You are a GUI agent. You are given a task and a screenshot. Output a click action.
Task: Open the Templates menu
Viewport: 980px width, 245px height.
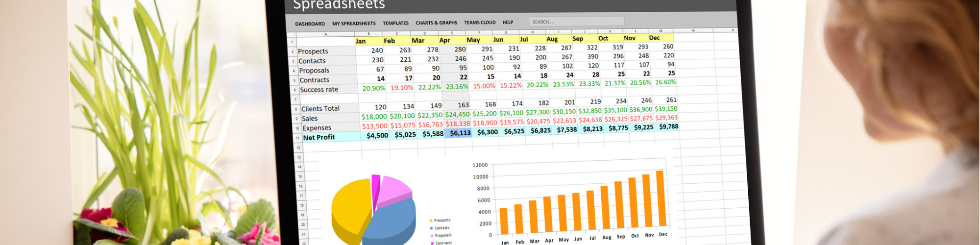395,23
